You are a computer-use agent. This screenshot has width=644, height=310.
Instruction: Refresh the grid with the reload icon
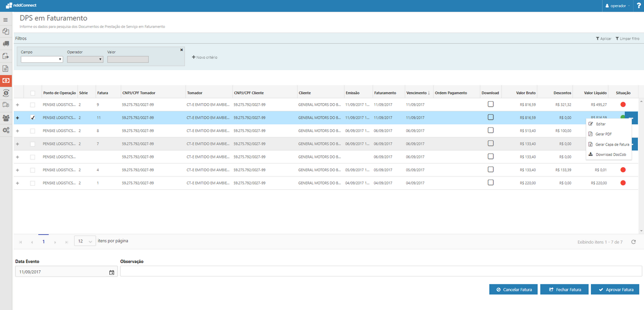tap(633, 241)
